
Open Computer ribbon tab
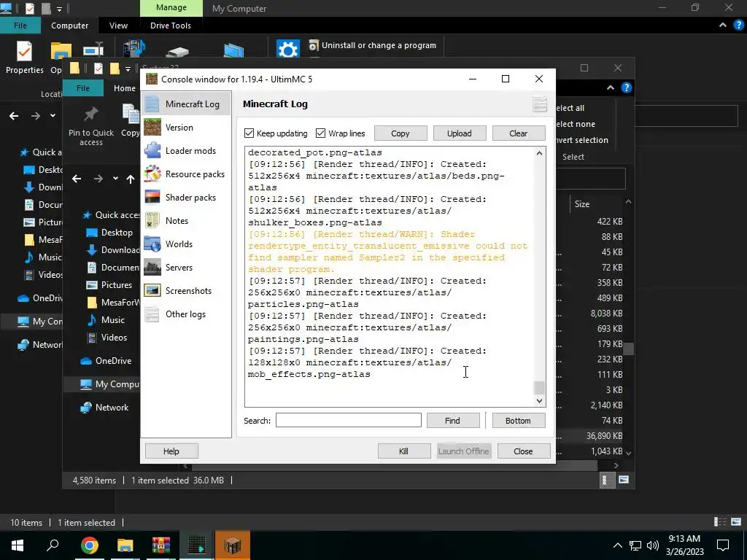click(x=69, y=26)
